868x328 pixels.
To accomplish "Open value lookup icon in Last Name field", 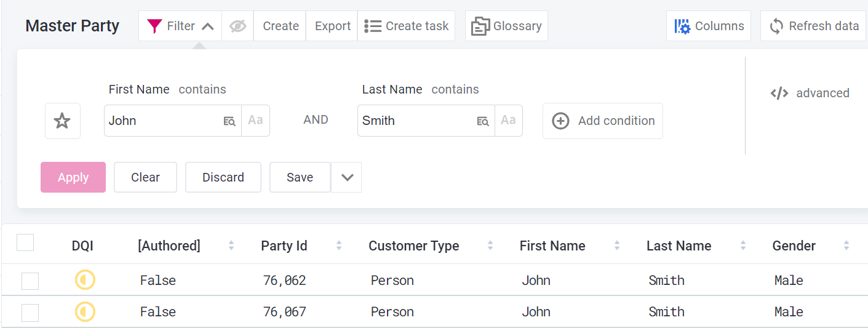I will click(x=483, y=121).
